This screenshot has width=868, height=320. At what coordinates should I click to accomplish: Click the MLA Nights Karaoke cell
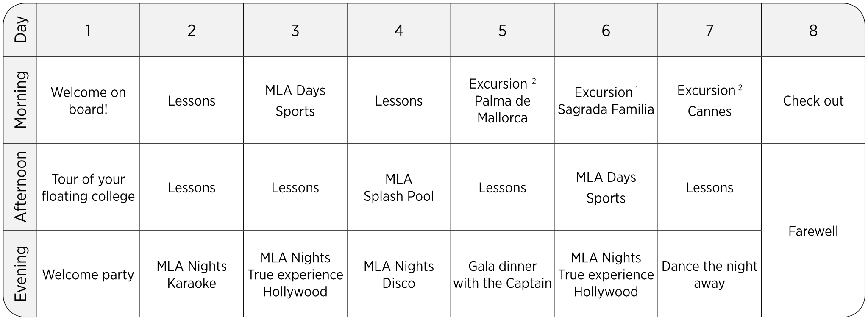click(192, 275)
